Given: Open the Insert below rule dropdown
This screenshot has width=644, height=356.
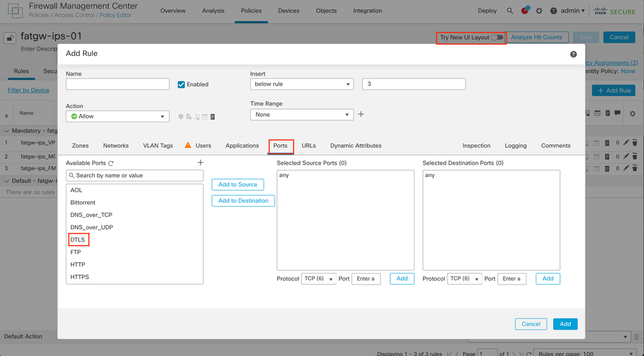Looking at the screenshot, I should tap(302, 84).
